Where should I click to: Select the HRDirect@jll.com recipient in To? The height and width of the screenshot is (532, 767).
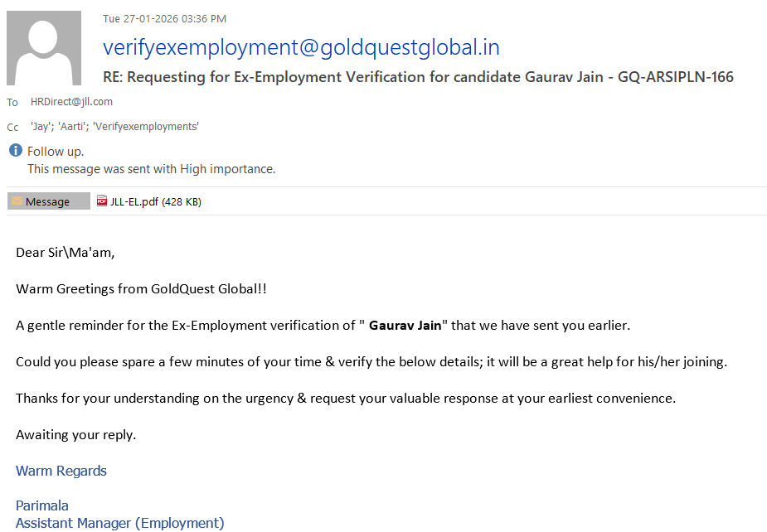point(71,102)
